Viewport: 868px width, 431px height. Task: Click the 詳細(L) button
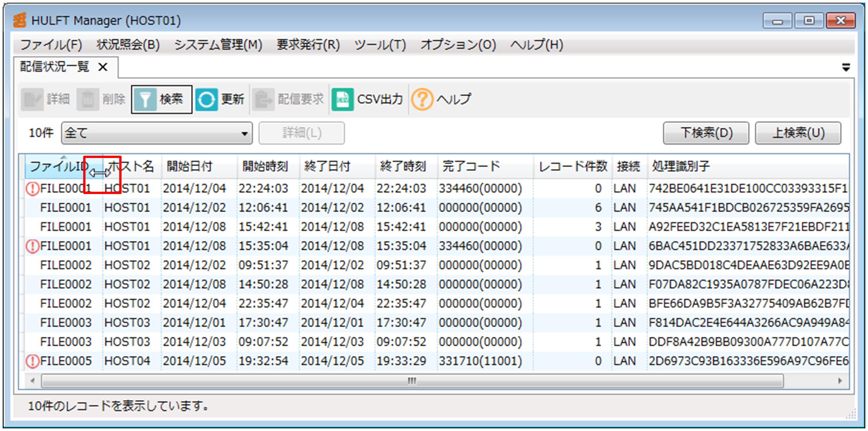[x=302, y=133]
